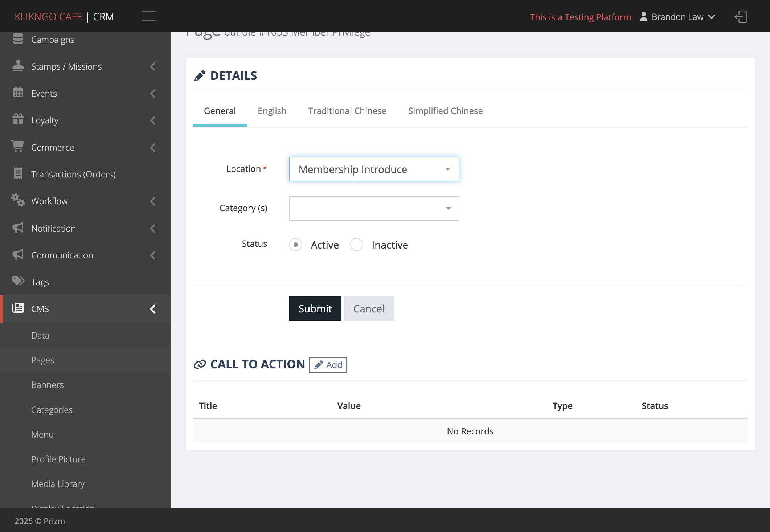Select the Active status radio button
This screenshot has height=532, width=770.
click(x=296, y=245)
